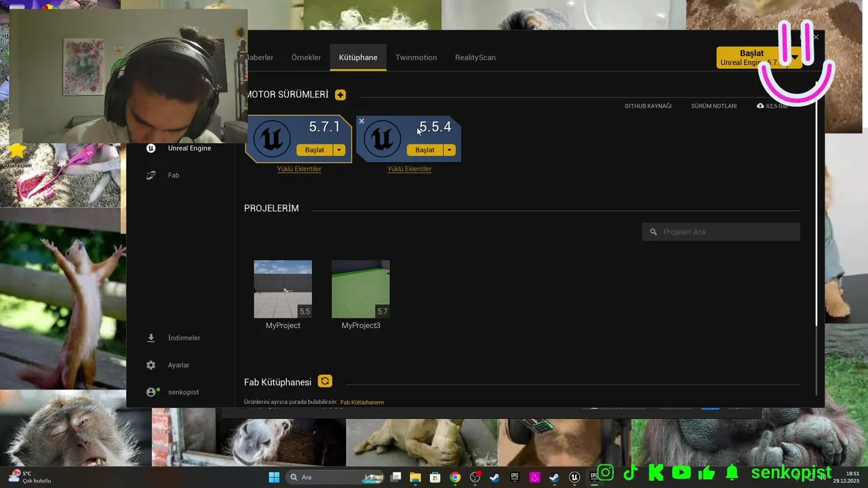868x488 pixels.
Task: Switch to the Haberler tab
Action: click(260, 58)
